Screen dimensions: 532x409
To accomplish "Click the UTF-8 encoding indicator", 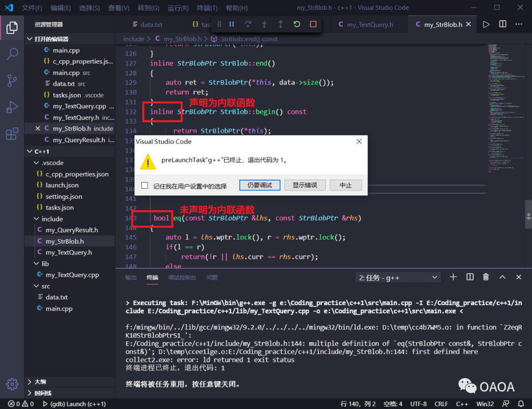I will pyautogui.click(x=418, y=404).
